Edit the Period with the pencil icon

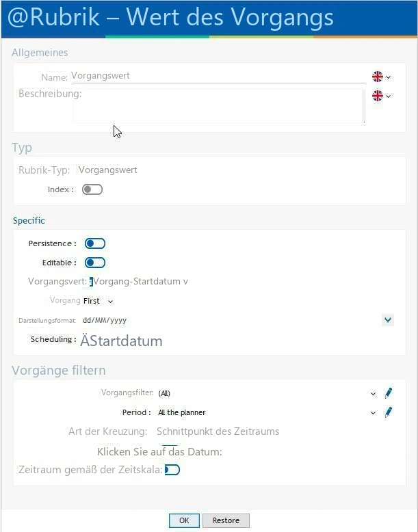(x=388, y=412)
